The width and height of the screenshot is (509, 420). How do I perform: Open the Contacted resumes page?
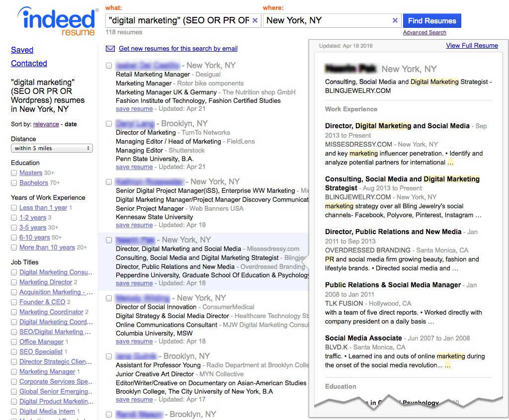(x=29, y=63)
